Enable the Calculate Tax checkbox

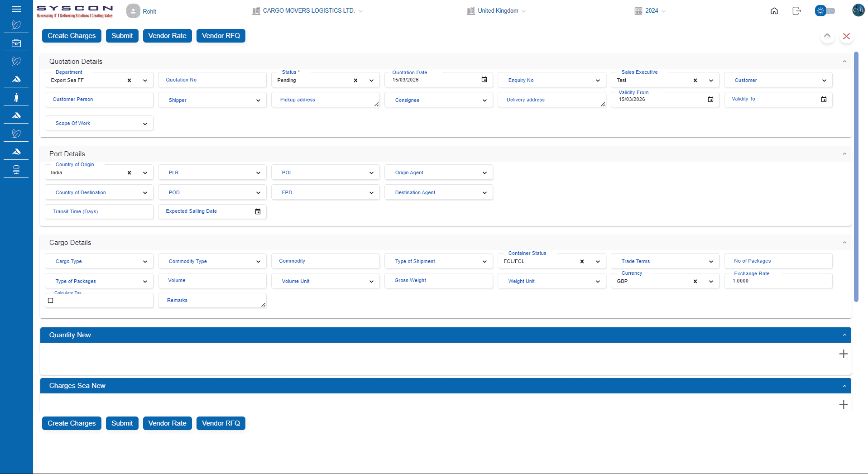[x=50, y=300]
